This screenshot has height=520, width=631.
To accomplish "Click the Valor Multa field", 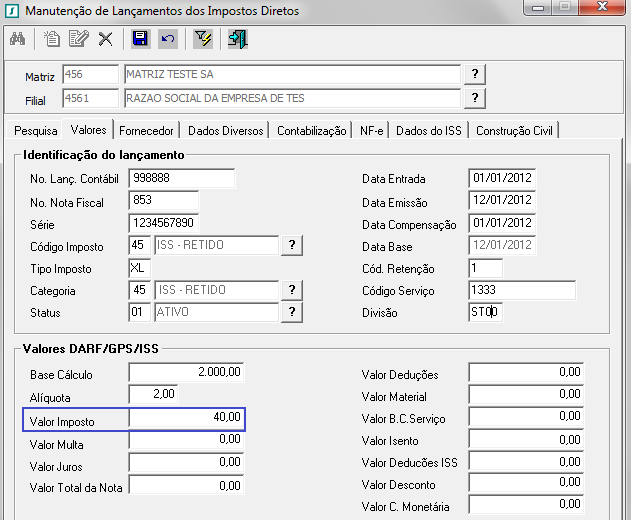I will click(x=186, y=439).
